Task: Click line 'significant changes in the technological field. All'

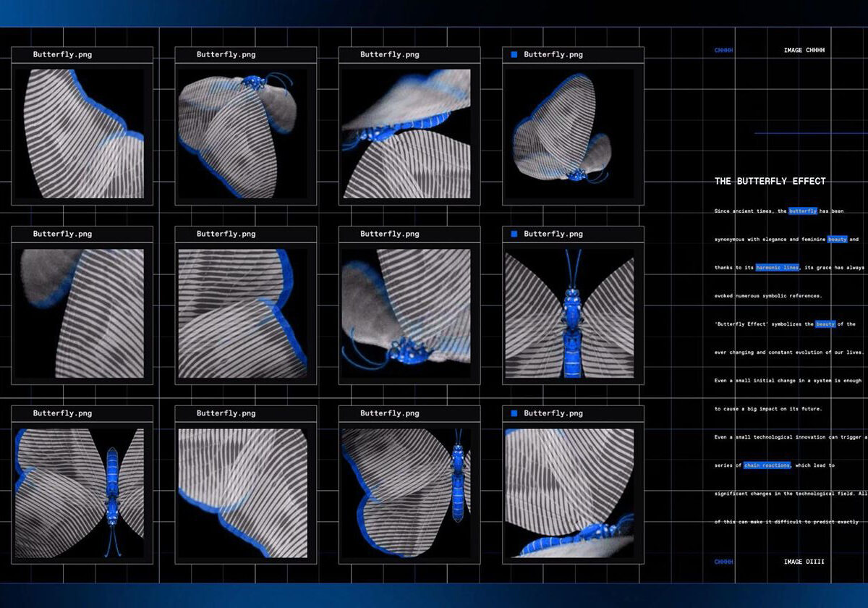Action: (791, 494)
